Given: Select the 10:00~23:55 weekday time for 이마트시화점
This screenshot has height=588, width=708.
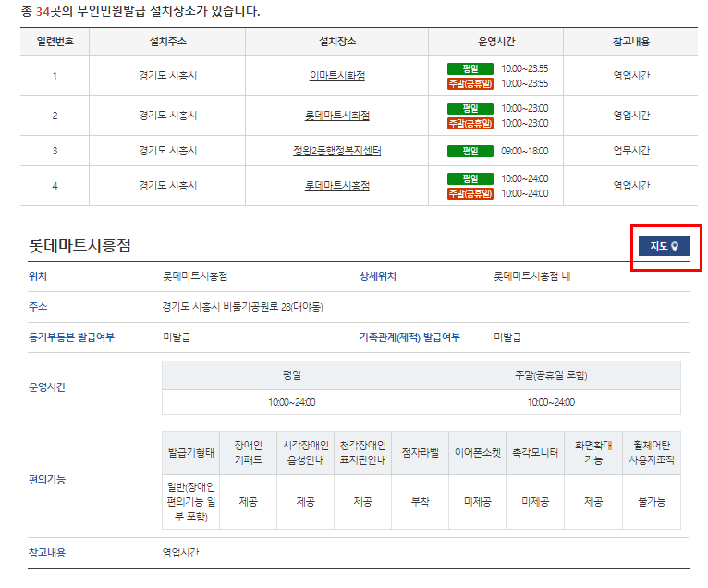Looking at the screenshot, I should (525, 68).
